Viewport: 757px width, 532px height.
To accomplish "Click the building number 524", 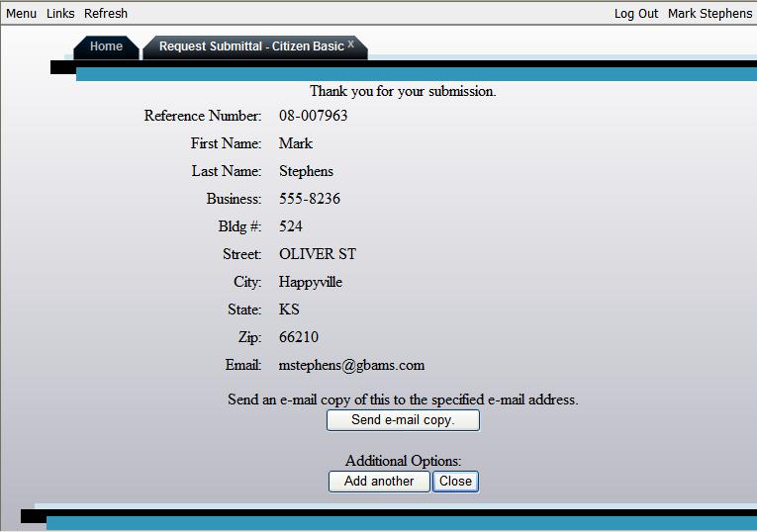I will (x=291, y=226).
